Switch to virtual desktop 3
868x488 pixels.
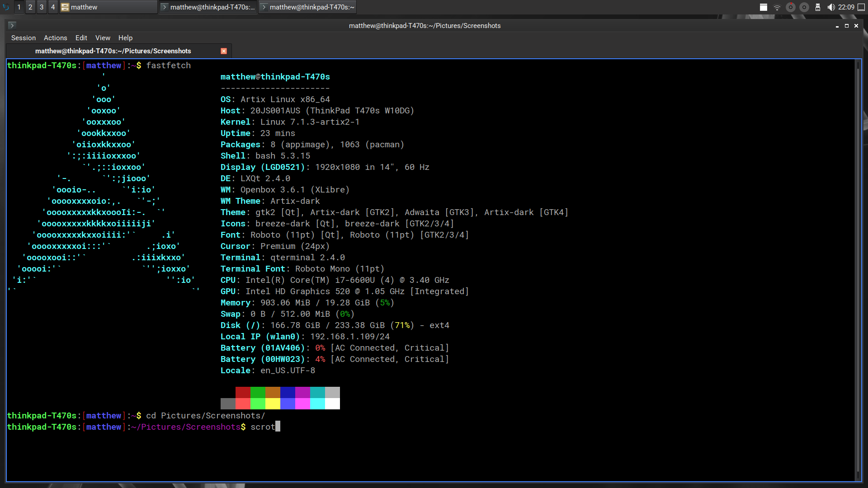[x=42, y=7]
